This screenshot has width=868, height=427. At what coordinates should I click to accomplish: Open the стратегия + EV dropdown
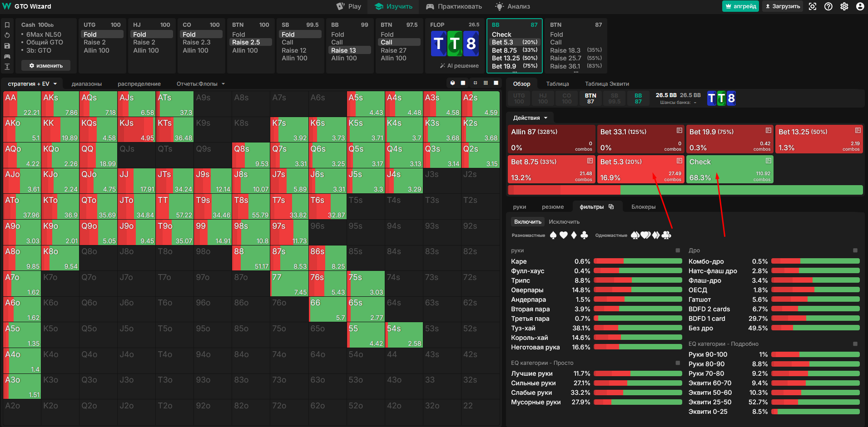coord(32,84)
